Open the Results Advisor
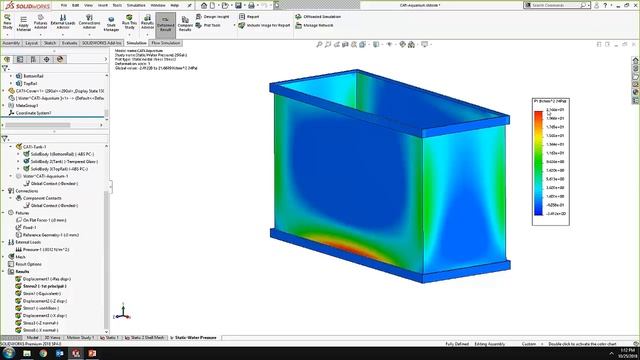This screenshot has height=360, width=640. pyautogui.click(x=147, y=22)
